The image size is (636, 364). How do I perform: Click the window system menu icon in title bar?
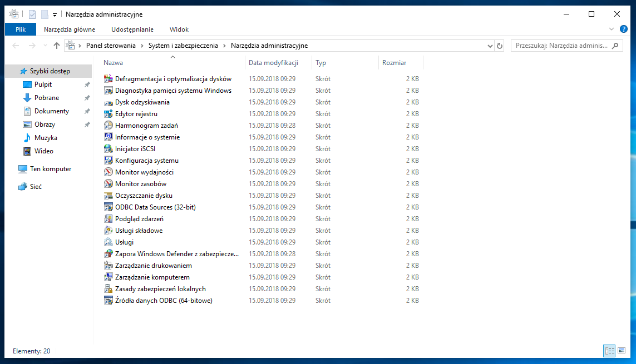[x=14, y=14]
